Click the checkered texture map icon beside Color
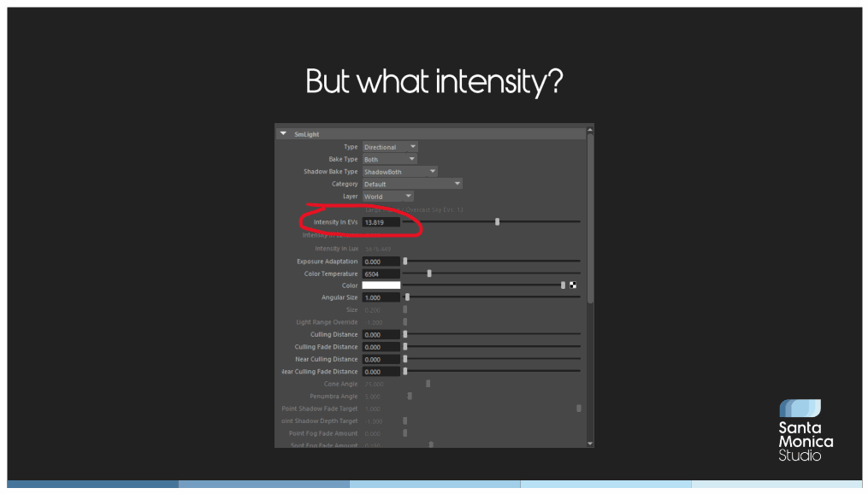 point(573,285)
